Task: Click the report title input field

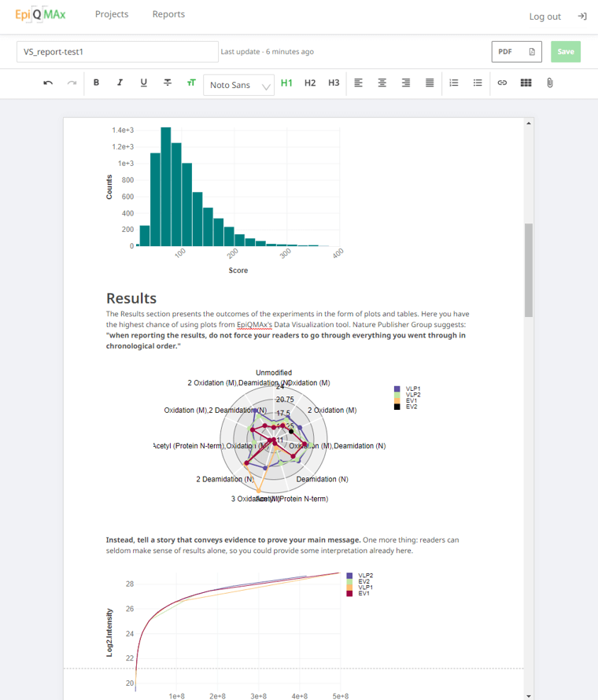Action: pos(117,52)
